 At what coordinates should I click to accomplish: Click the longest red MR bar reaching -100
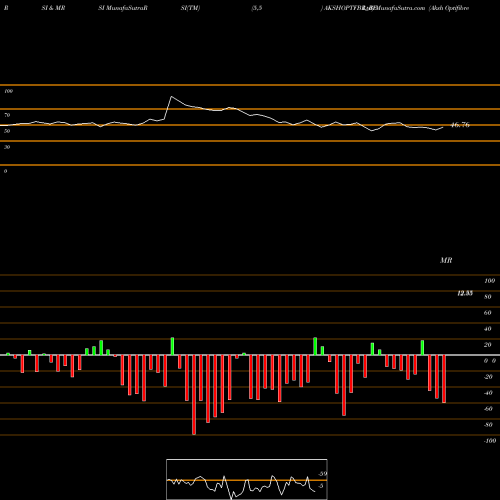pos(194,395)
